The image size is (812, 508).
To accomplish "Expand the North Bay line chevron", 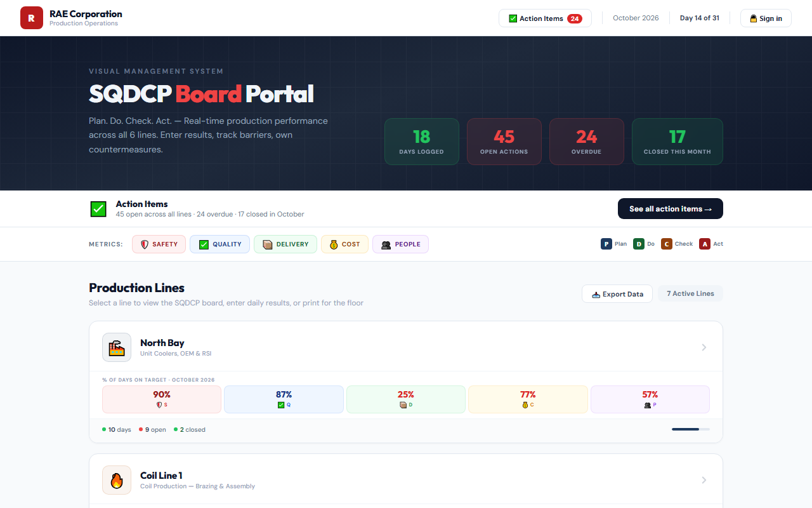I will point(704,347).
